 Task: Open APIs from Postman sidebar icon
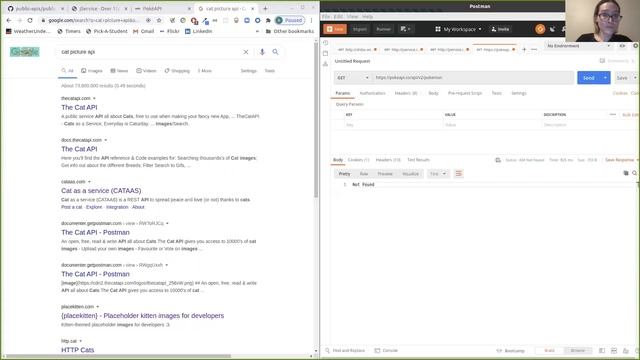pos(325,64)
